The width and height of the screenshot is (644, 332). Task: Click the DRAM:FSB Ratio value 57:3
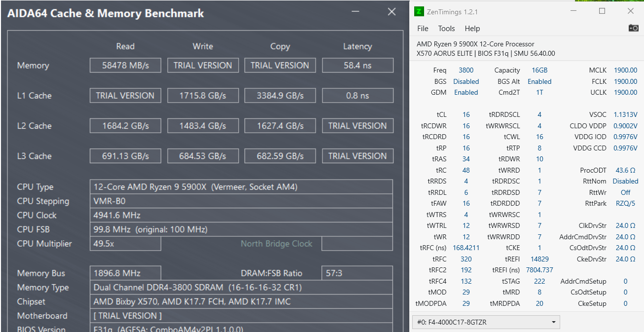(358, 273)
